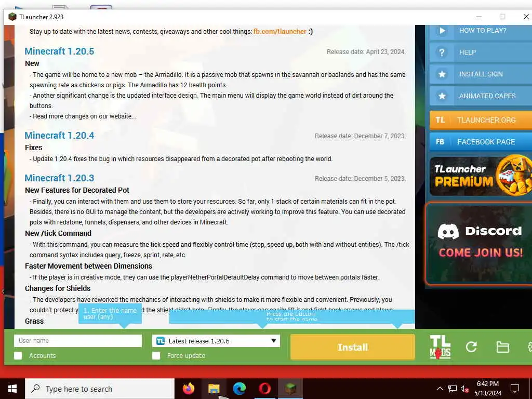The height and width of the screenshot is (399, 532).
Task: Click the yellow Install button
Action: click(353, 347)
